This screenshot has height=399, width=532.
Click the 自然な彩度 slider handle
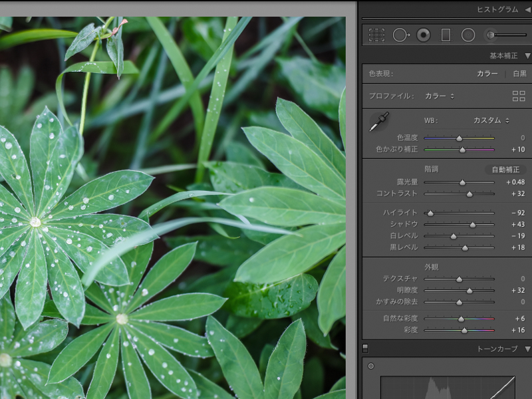[x=461, y=319]
